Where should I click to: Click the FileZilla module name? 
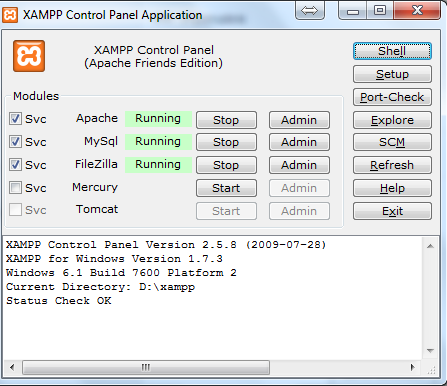(96, 164)
